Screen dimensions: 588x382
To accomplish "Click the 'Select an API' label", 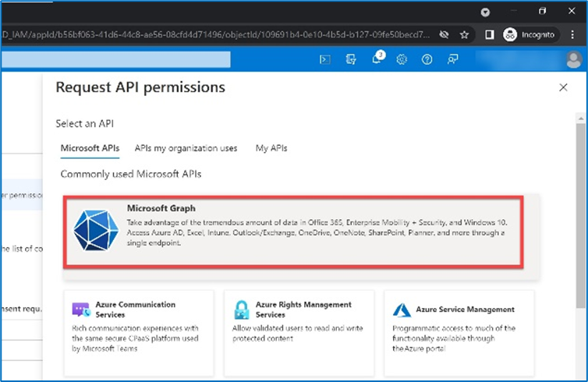I will coord(85,123).
